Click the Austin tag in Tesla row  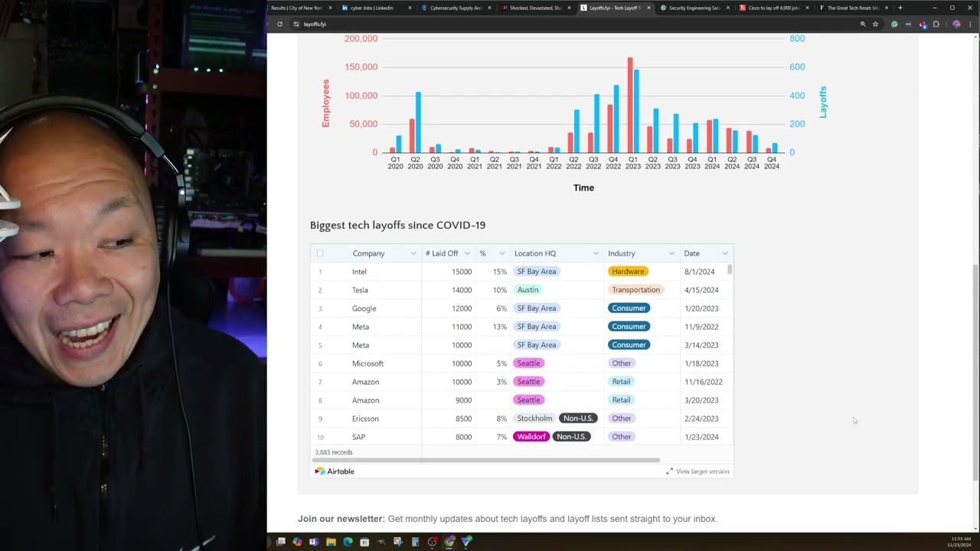[x=528, y=290]
